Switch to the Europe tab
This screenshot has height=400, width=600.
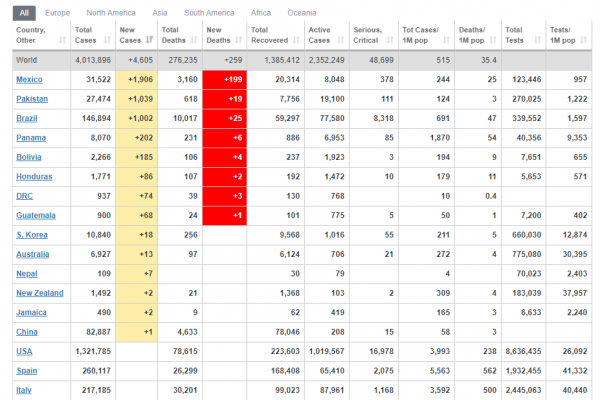coord(57,13)
